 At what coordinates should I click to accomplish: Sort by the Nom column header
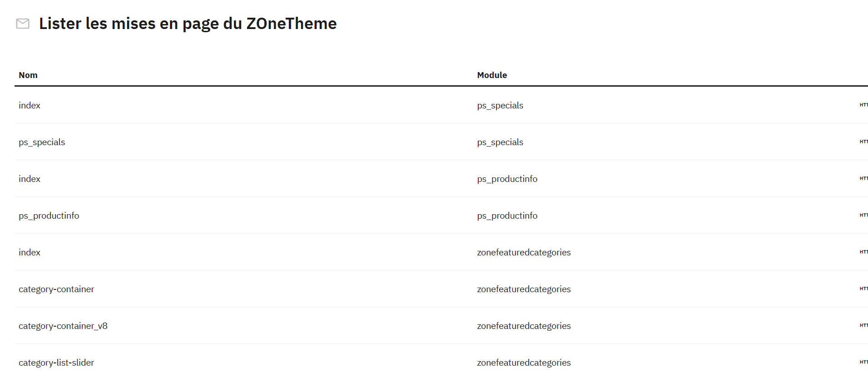click(x=28, y=75)
